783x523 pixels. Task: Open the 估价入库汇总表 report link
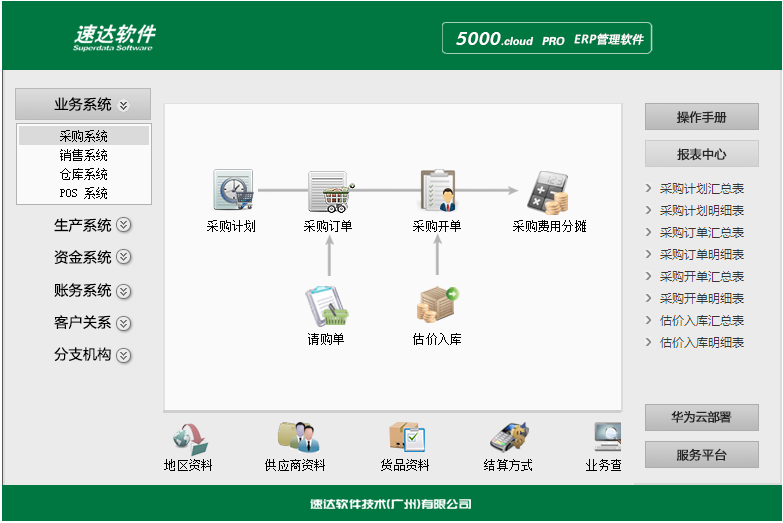click(702, 321)
